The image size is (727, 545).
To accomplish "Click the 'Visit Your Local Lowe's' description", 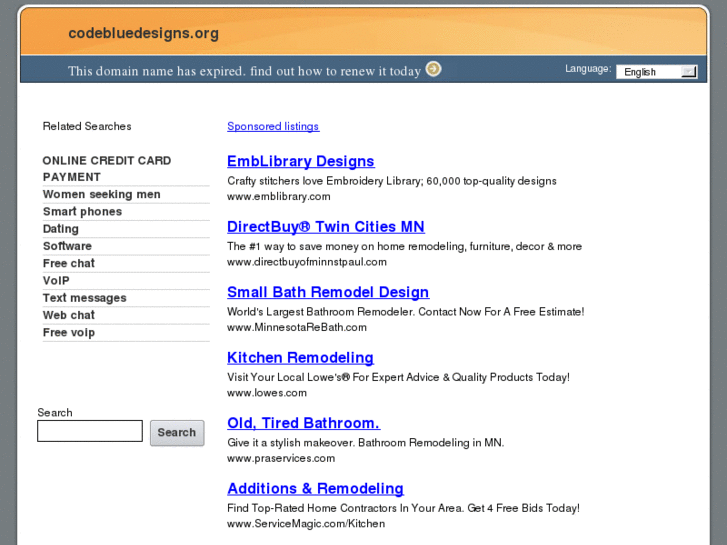I will click(x=398, y=377).
